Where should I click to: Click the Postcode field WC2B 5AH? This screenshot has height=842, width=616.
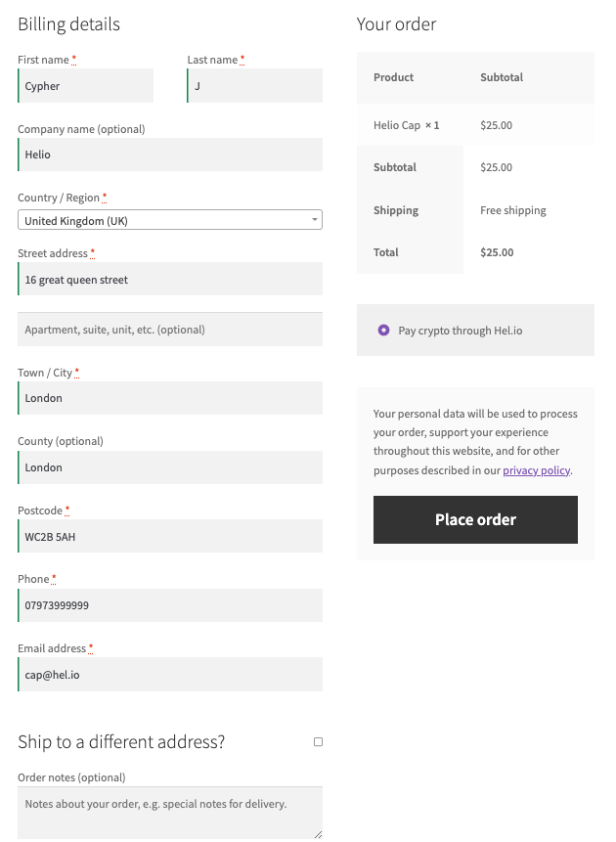tap(170, 536)
